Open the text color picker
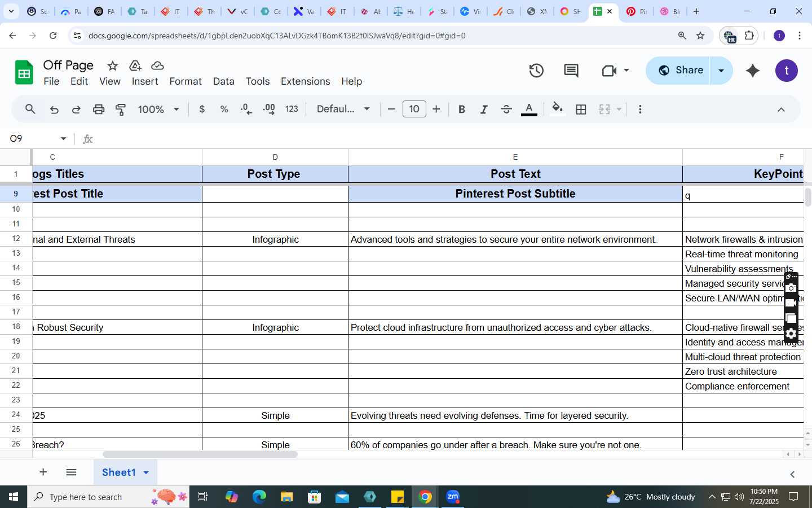This screenshot has width=812, height=508. coord(529,110)
